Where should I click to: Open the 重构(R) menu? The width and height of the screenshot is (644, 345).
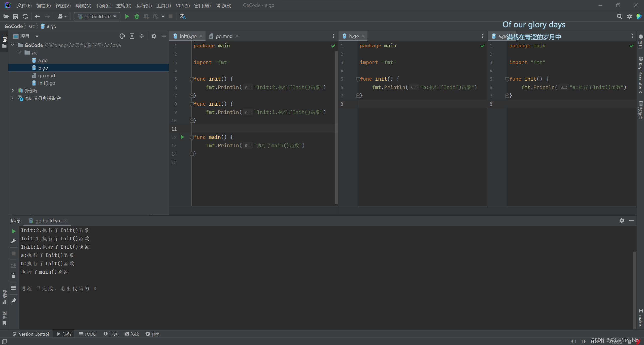[124, 5]
